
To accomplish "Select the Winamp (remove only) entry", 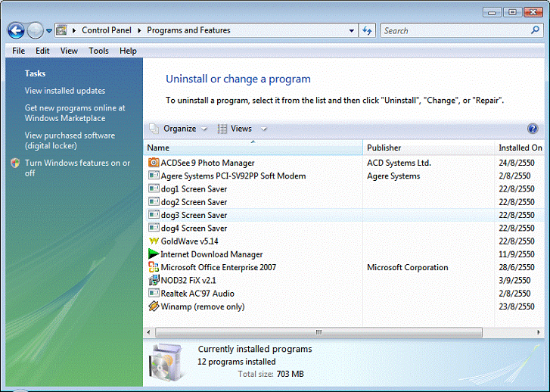I will tap(203, 306).
